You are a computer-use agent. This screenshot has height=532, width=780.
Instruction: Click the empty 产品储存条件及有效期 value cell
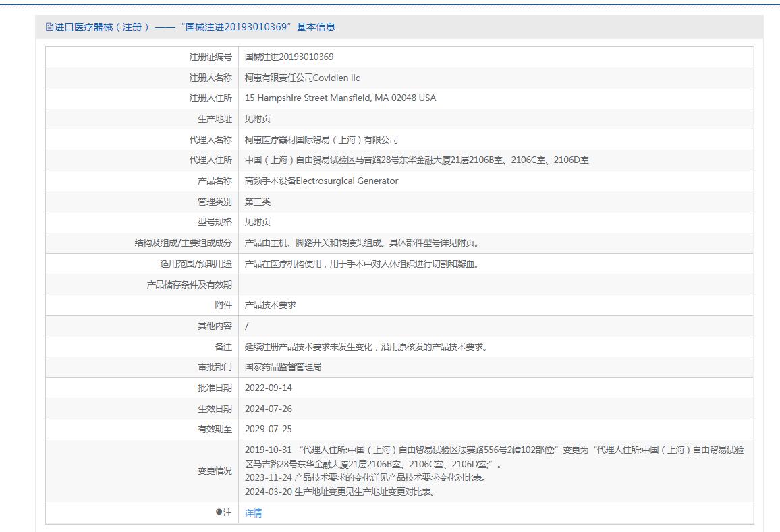pyautogui.click(x=495, y=285)
